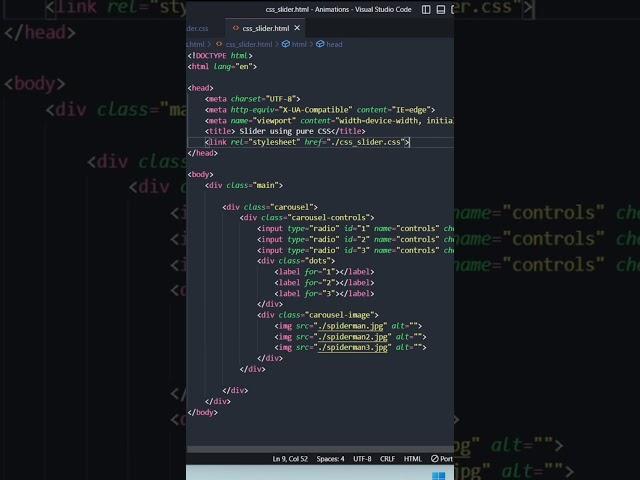Switch to the partially visible .css tab
This screenshot has width=640, height=480.
(x=198, y=28)
